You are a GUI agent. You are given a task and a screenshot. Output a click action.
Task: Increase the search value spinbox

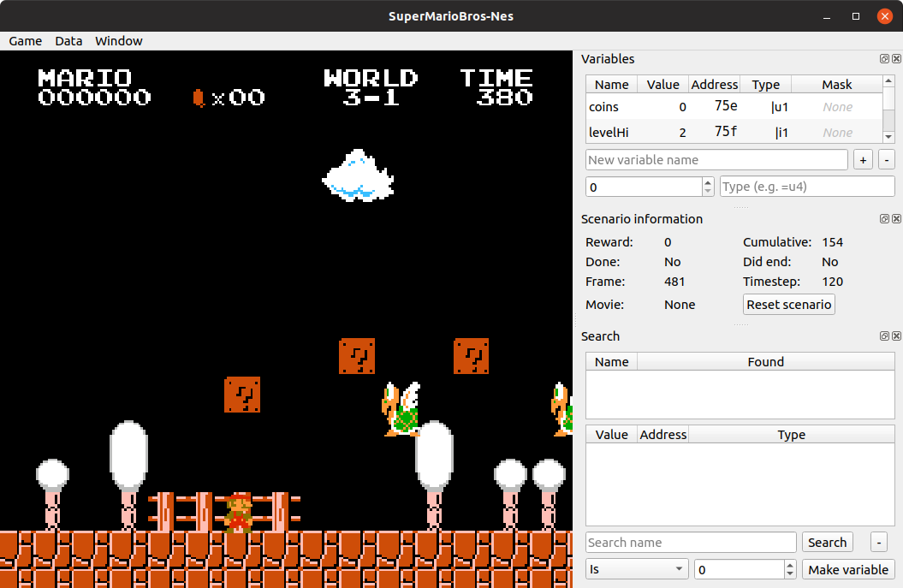tap(790, 565)
